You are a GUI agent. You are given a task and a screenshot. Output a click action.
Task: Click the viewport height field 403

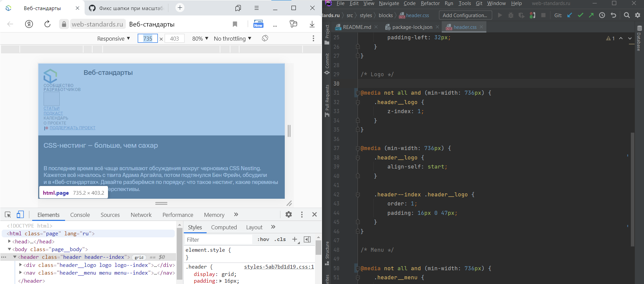pos(174,39)
